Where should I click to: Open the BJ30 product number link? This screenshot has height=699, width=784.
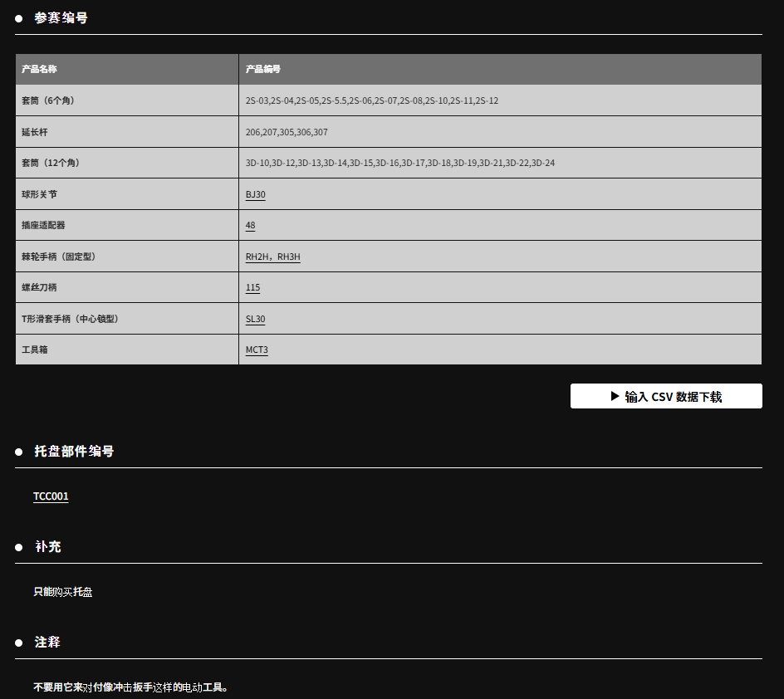click(255, 194)
